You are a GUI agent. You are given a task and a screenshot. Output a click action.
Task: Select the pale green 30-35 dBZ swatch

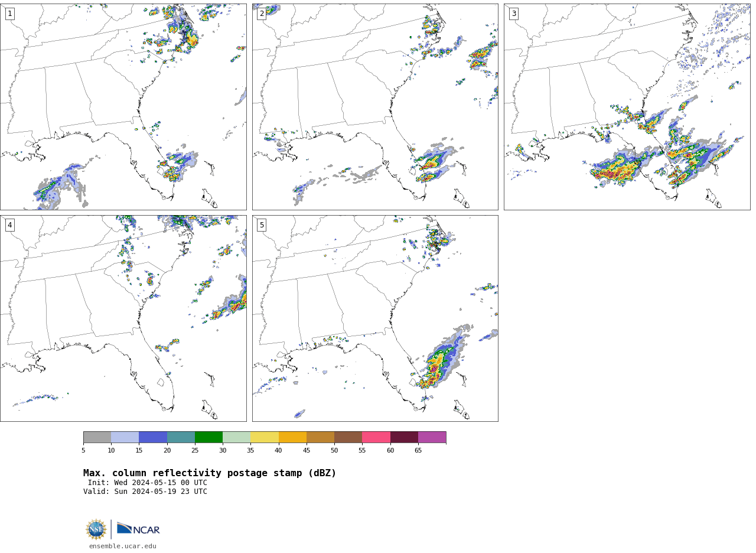pos(236,437)
